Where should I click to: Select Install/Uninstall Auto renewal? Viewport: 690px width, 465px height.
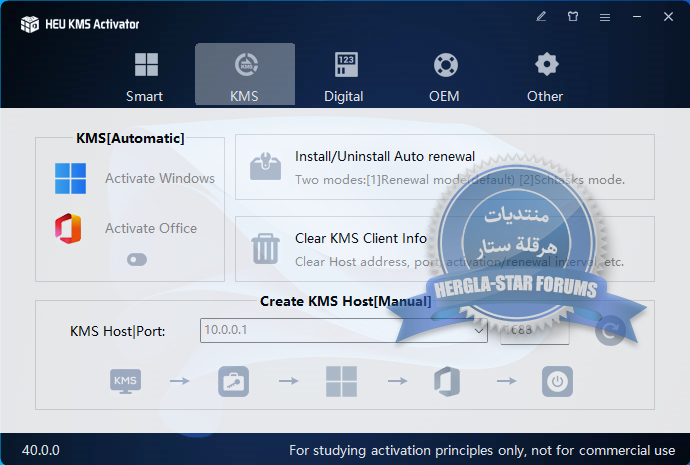(x=385, y=156)
